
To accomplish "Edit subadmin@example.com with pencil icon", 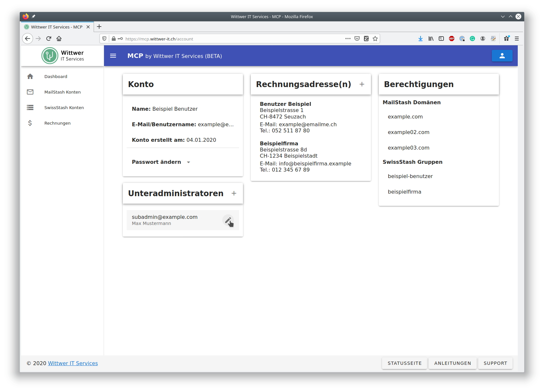I will click(228, 220).
